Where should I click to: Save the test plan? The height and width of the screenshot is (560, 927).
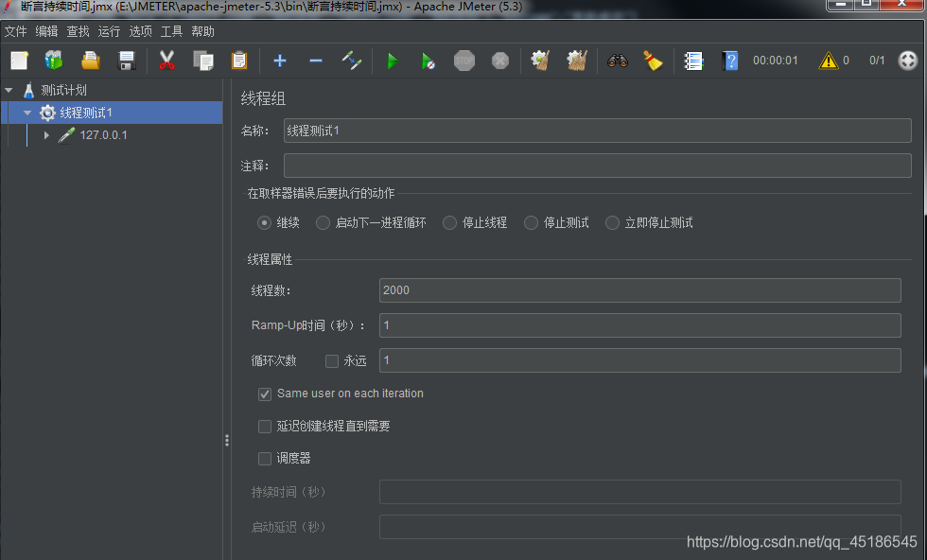126,61
